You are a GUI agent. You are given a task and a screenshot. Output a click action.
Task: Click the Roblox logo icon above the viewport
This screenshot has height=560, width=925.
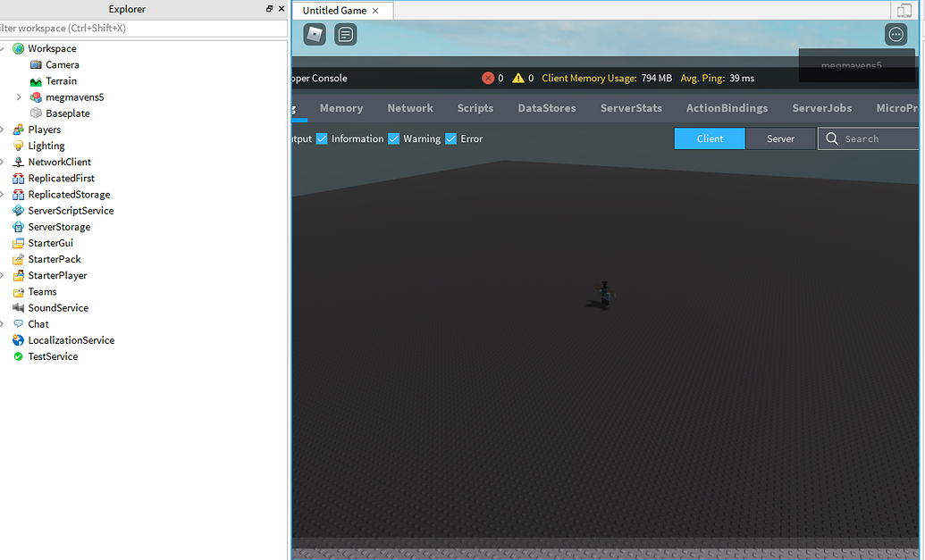pyautogui.click(x=314, y=34)
